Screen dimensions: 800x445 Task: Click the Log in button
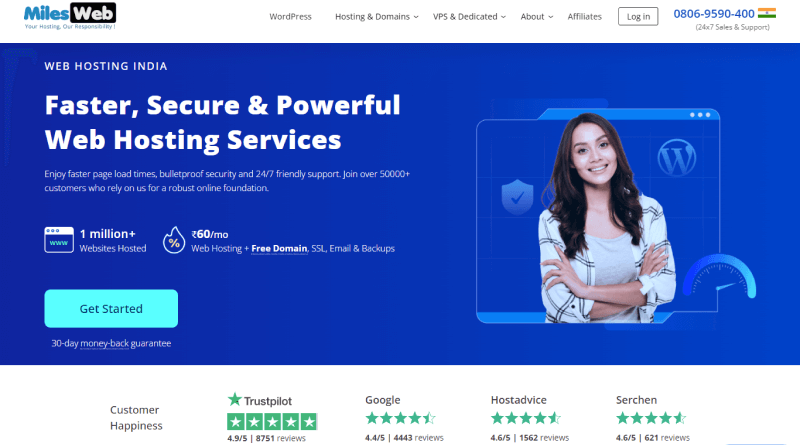click(x=638, y=16)
